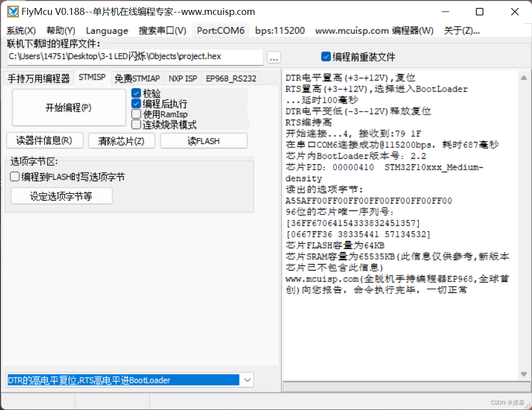This screenshot has height=410, width=532.
Task: Enable the 使用RamIsp checkbox
Action: (136, 114)
